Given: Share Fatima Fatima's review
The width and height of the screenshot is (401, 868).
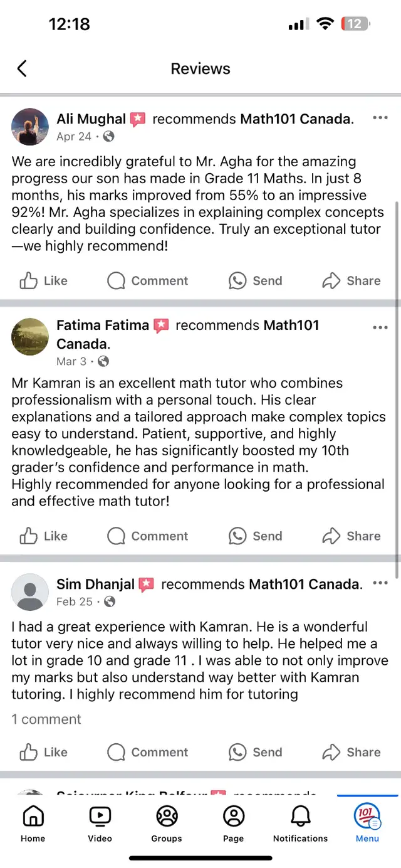Looking at the screenshot, I should pyautogui.click(x=351, y=536).
